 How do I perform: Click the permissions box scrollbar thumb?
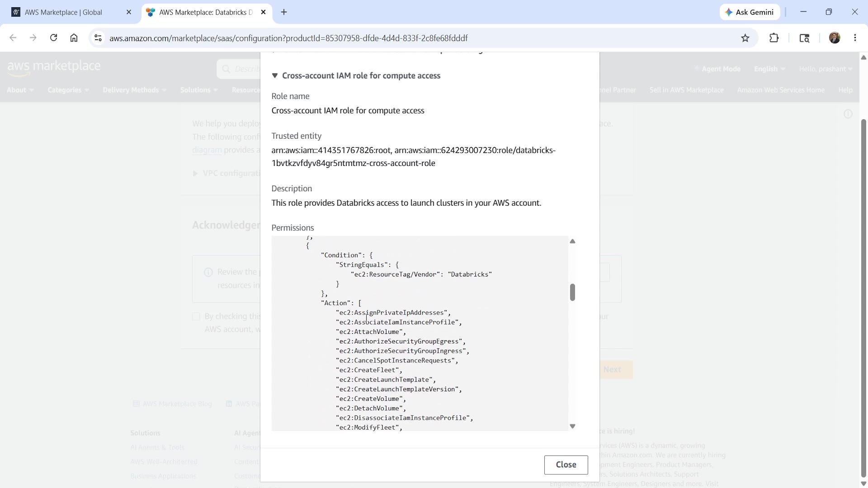572,292
